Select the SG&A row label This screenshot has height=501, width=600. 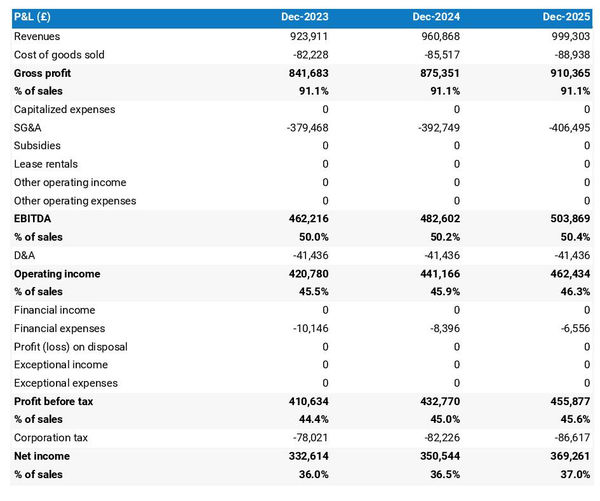pyautogui.click(x=29, y=127)
